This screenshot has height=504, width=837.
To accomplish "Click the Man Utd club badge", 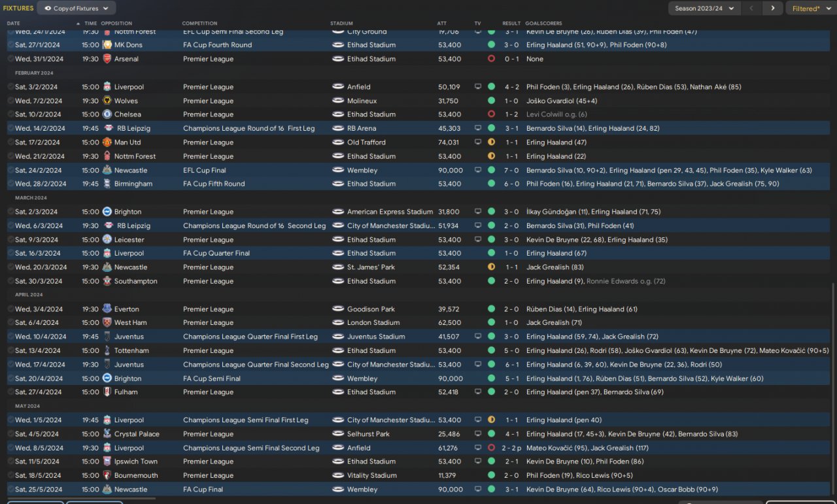I will pos(107,143).
